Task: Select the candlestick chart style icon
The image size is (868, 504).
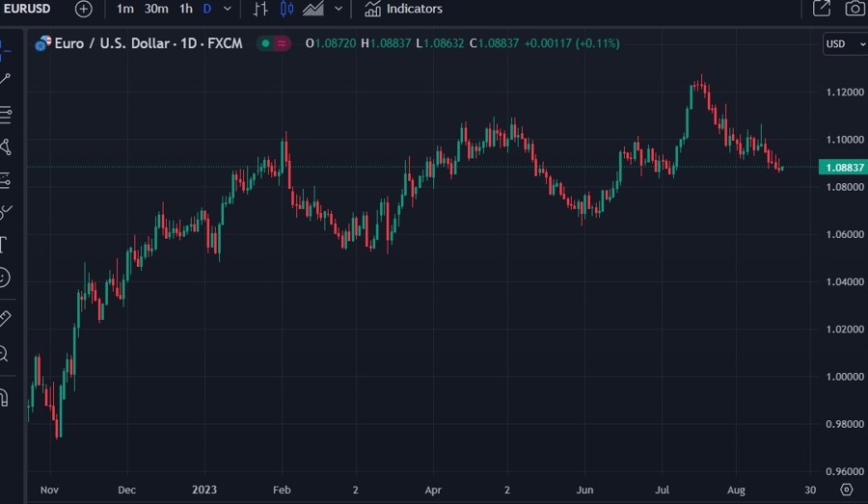Action: click(x=286, y=9)
